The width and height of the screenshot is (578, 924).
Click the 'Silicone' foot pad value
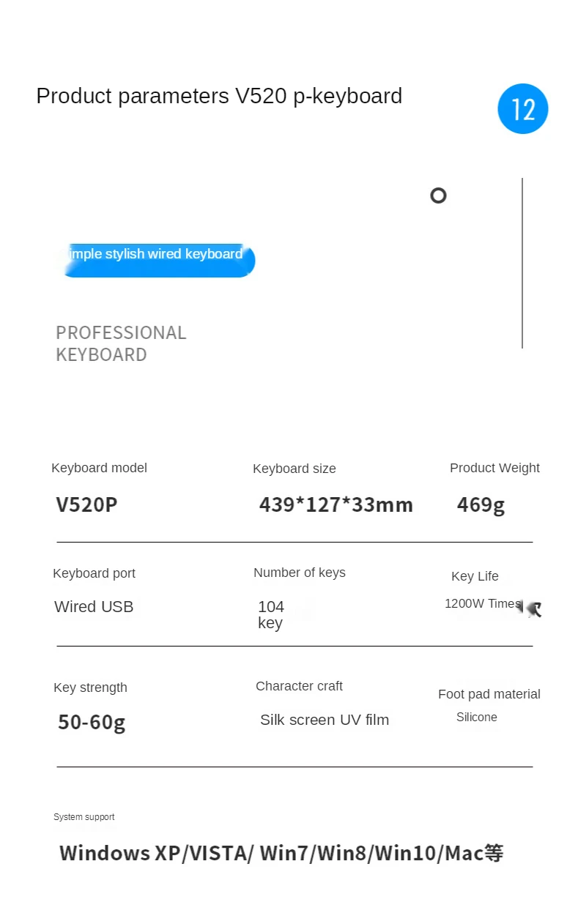point(477,718)
